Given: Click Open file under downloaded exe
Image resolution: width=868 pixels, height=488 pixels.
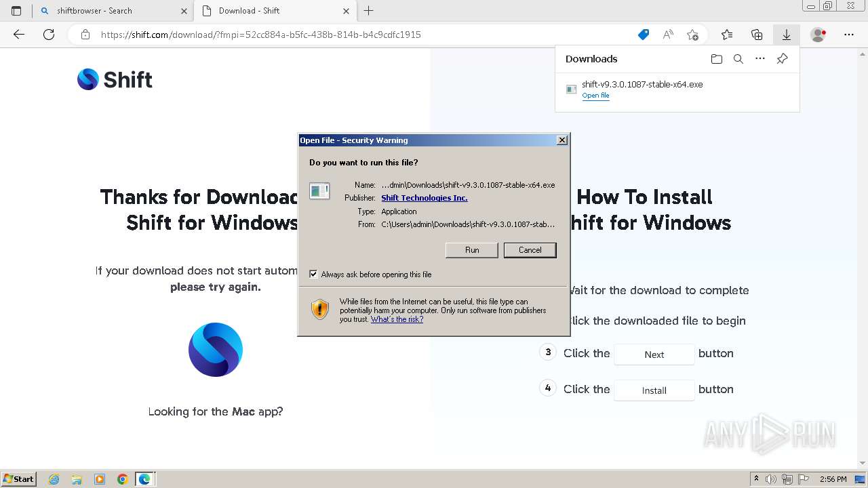Looking at the screenshot, I should click(595, 96).
